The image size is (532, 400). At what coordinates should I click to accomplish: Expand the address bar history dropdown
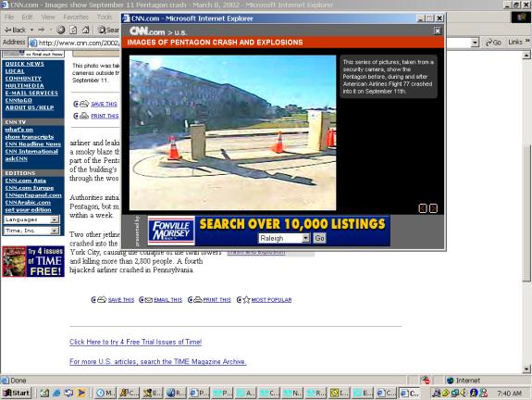pos(475,43)
